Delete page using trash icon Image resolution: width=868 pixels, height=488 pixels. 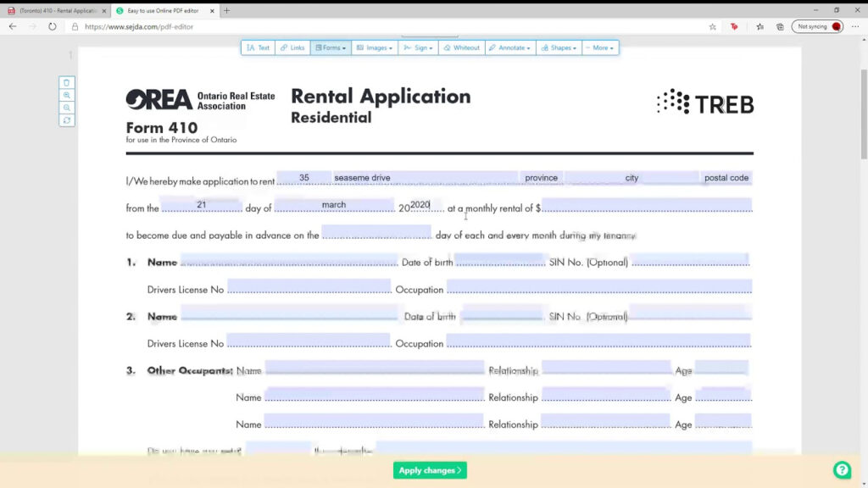coord(66,83)
